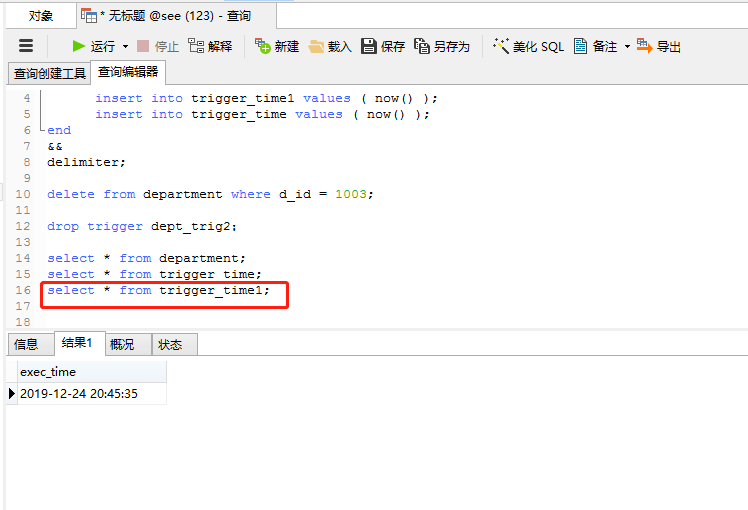
Task: Click the line 'delete from department where d_id = 1003;'
Action: click(x=210, y=194)
